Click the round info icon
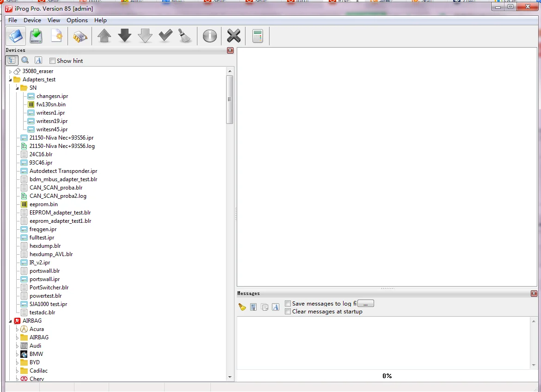 [x=209, y=36]
